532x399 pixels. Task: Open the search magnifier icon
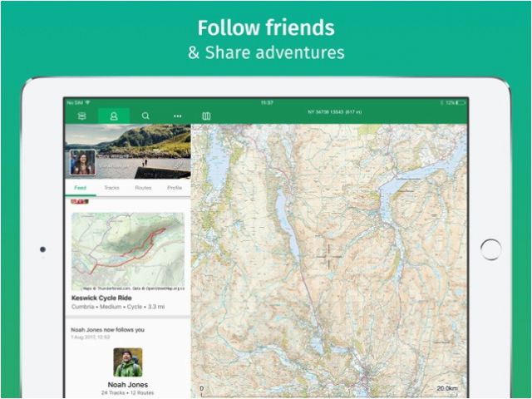(145, 116)
